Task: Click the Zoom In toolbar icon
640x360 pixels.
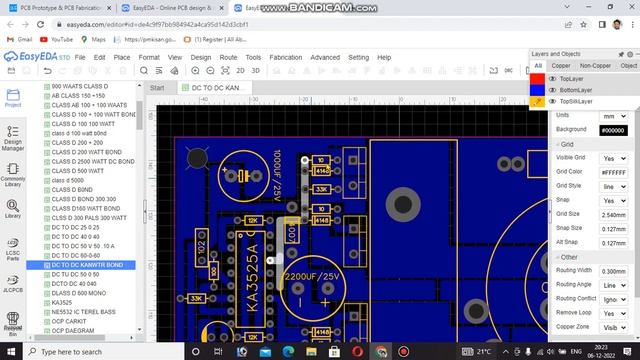Action: (x=195, y=71)
